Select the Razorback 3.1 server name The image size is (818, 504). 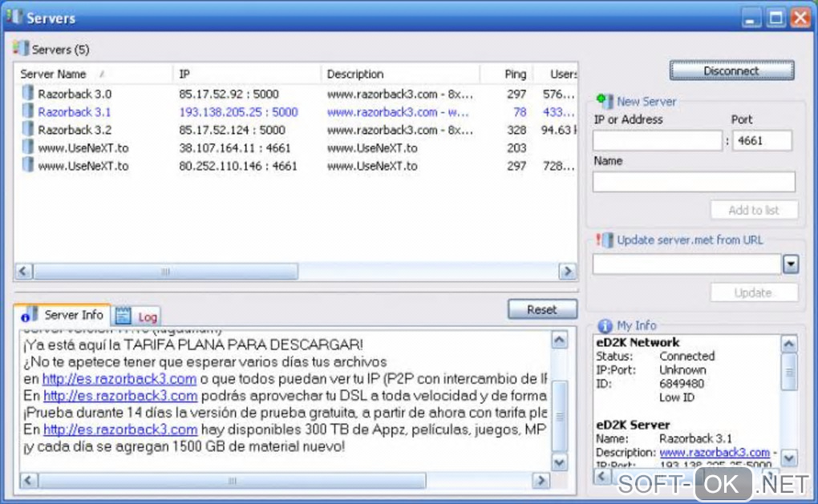[75, 112]
